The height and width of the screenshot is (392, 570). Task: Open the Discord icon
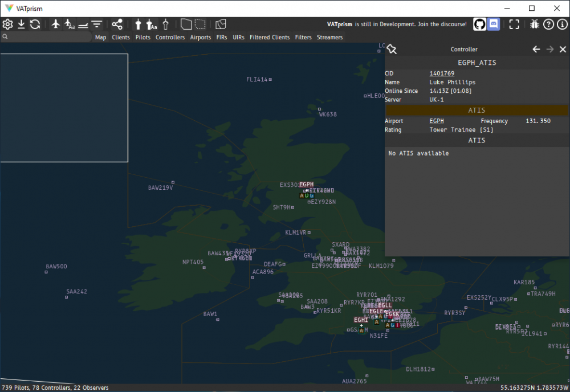(x=494, y=24)
